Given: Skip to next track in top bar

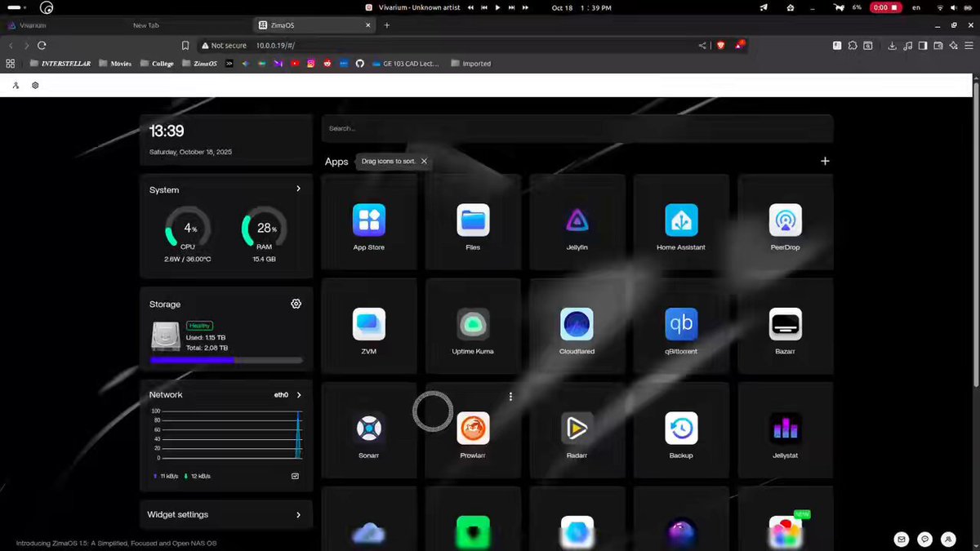Looking at the screenshot, I should 511,7.
